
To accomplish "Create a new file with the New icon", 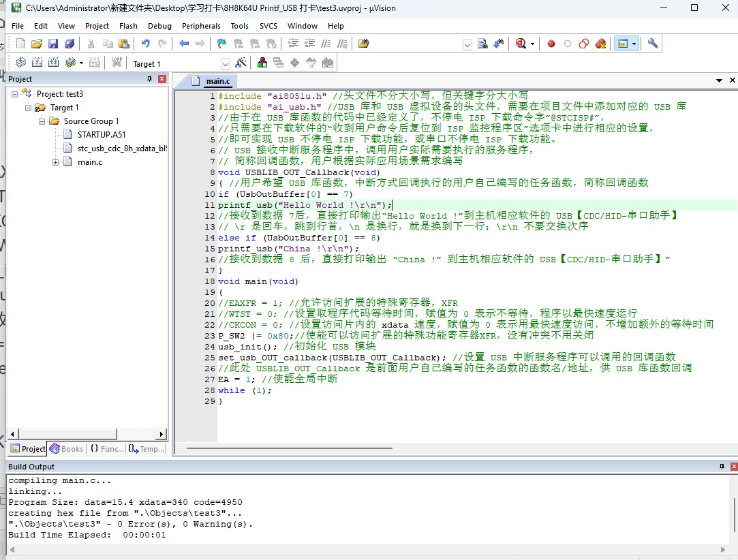I will (x=20, y=44).
